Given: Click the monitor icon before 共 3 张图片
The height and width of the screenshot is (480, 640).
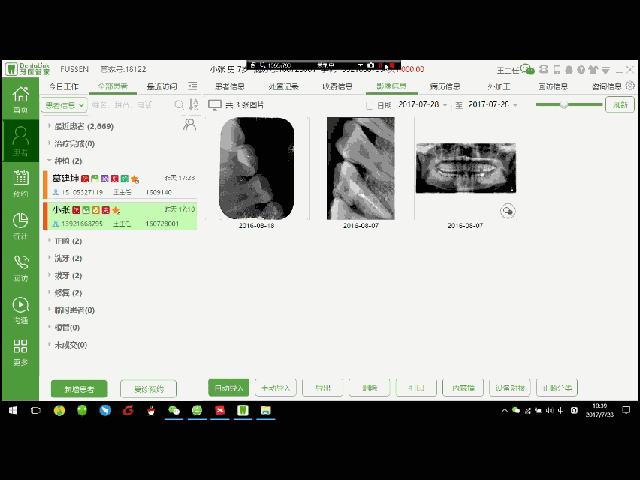Looking at the screenshot, I should click(215, 105).
